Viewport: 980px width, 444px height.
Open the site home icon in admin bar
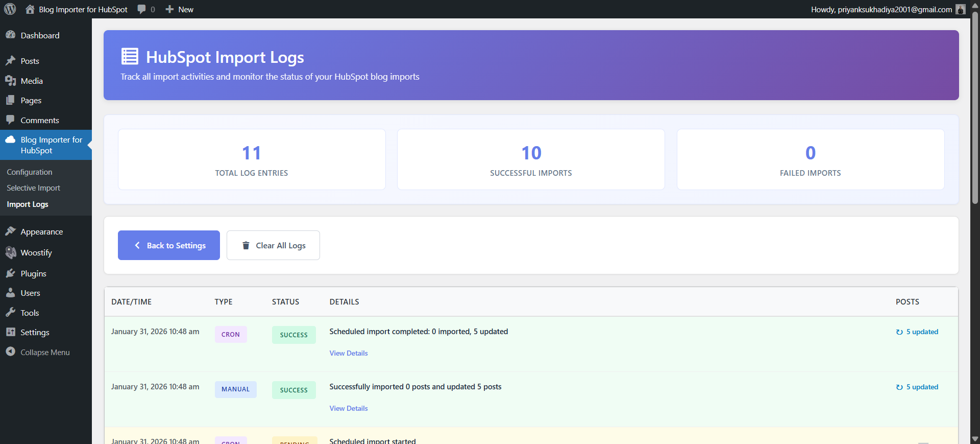30,9
